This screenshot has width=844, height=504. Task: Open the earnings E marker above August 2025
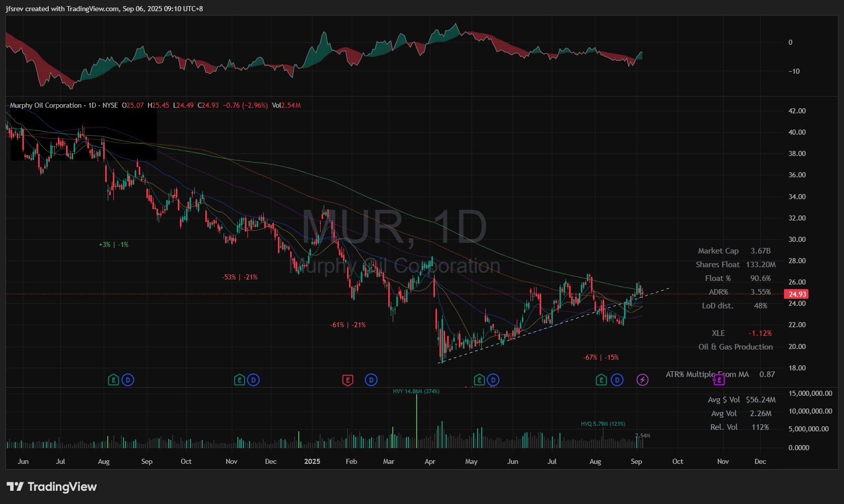click(x=601, y=380)
